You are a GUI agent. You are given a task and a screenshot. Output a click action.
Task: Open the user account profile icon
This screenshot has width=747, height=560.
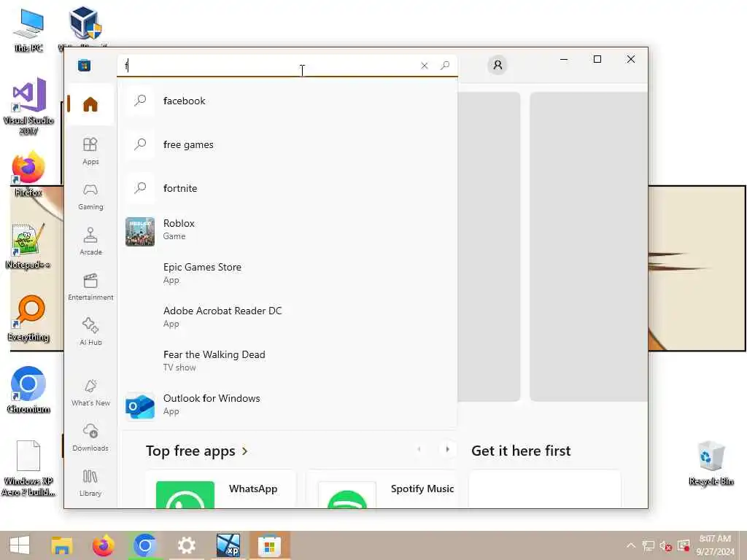[498, 65]
